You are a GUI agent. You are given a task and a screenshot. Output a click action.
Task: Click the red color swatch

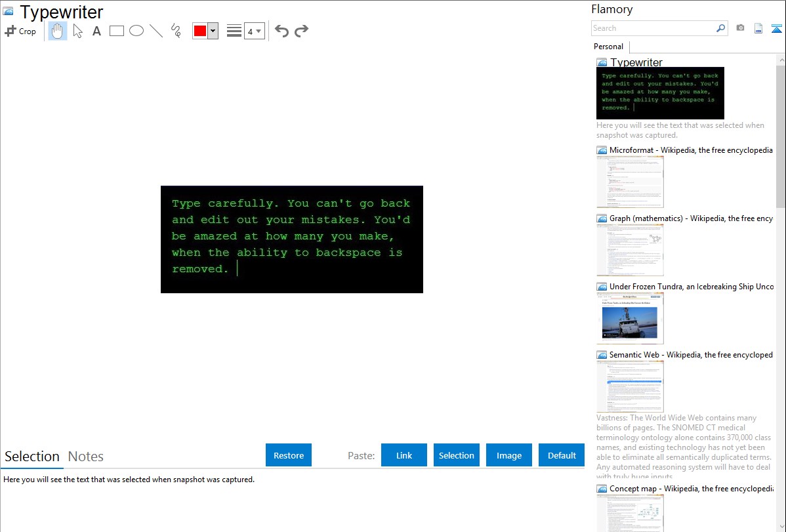click(200, 31)
